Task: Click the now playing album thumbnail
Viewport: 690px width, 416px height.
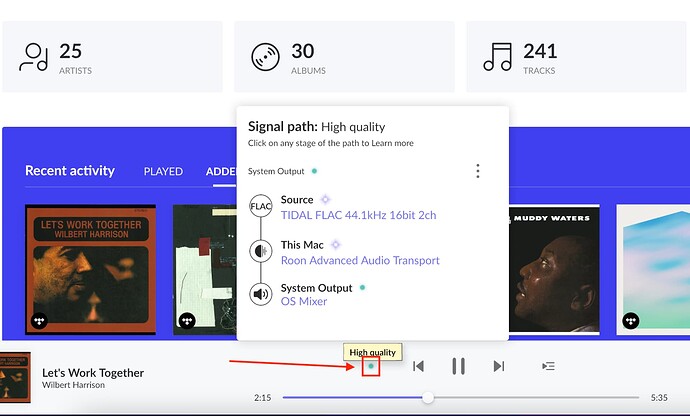Action: tap(15, 377)
